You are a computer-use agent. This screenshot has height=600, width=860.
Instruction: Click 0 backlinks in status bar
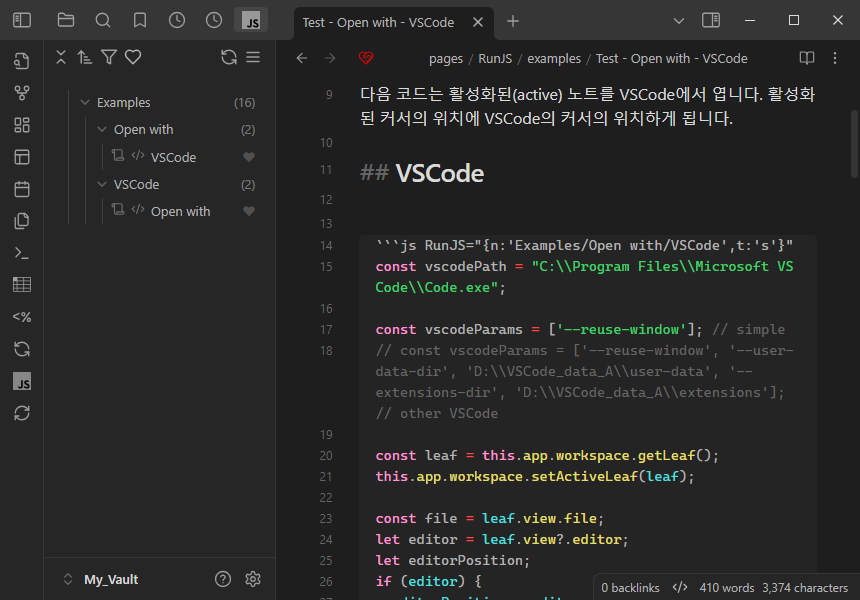coord(630,588)
